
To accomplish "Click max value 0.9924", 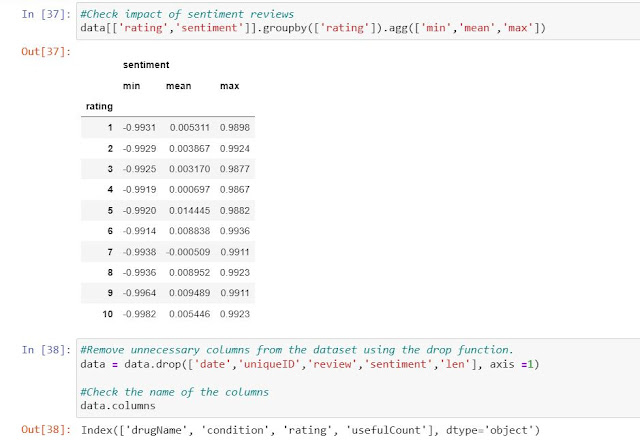I will click(x=235, y=149).
